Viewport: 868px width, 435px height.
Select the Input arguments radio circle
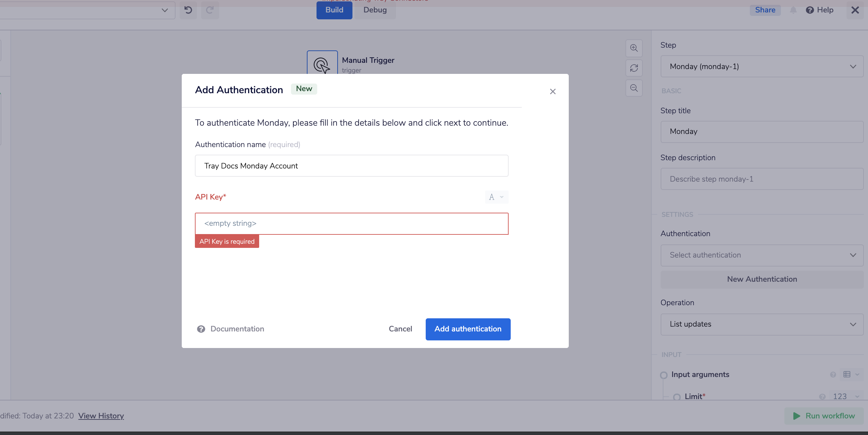click(664, 374)
